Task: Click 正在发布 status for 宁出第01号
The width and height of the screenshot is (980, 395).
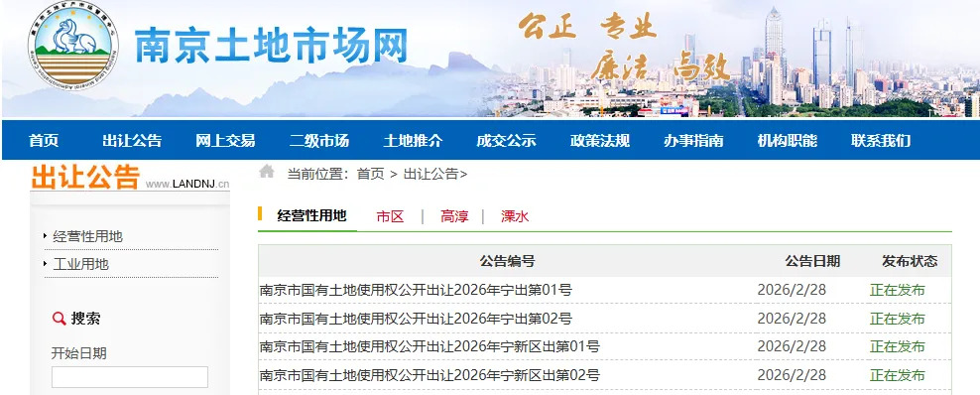Action: pyautogui.click(x=898, y=290)
